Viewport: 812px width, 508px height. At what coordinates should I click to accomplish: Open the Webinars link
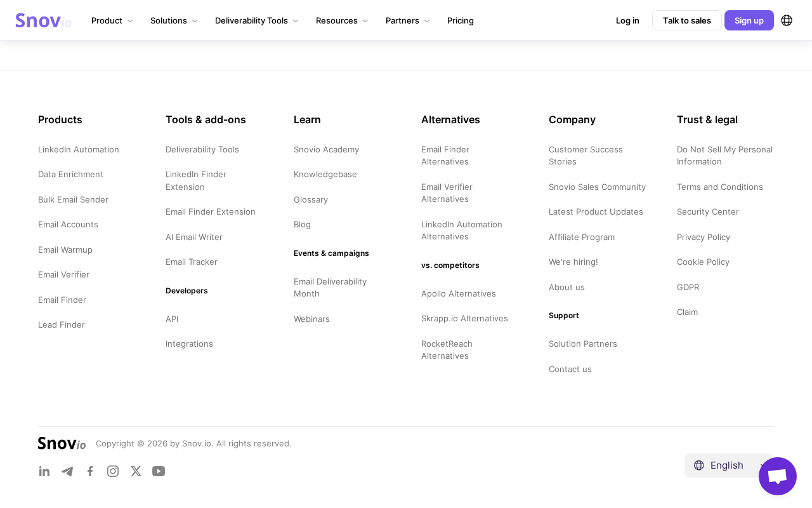311,319
